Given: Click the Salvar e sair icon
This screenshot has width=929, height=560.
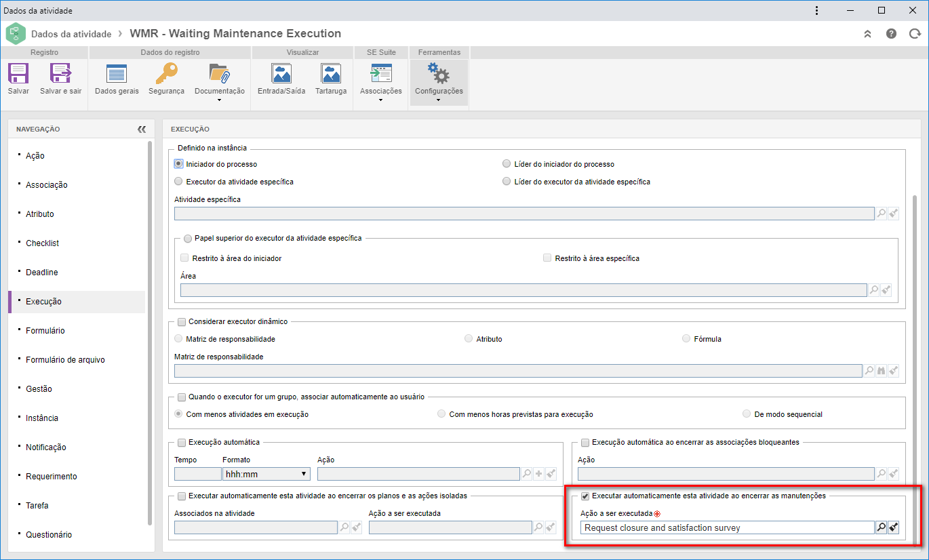Looking at the screenshot, I should [x=60, y=73].
